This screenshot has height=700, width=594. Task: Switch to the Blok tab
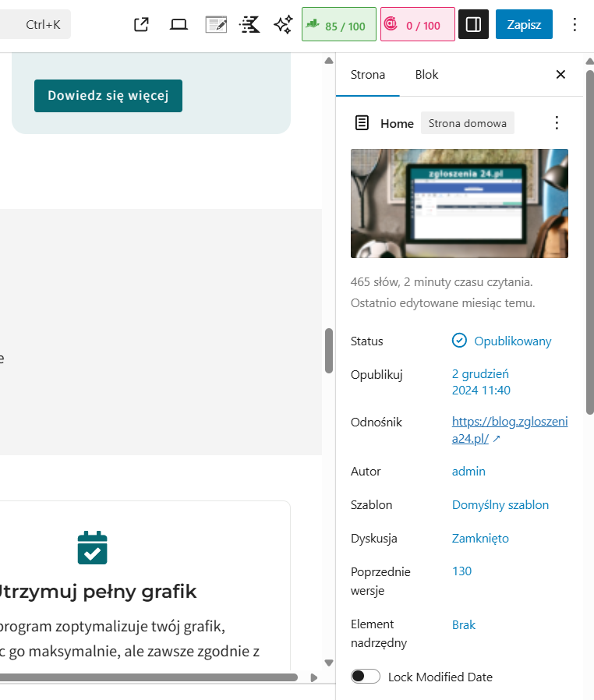pos(426,75)
